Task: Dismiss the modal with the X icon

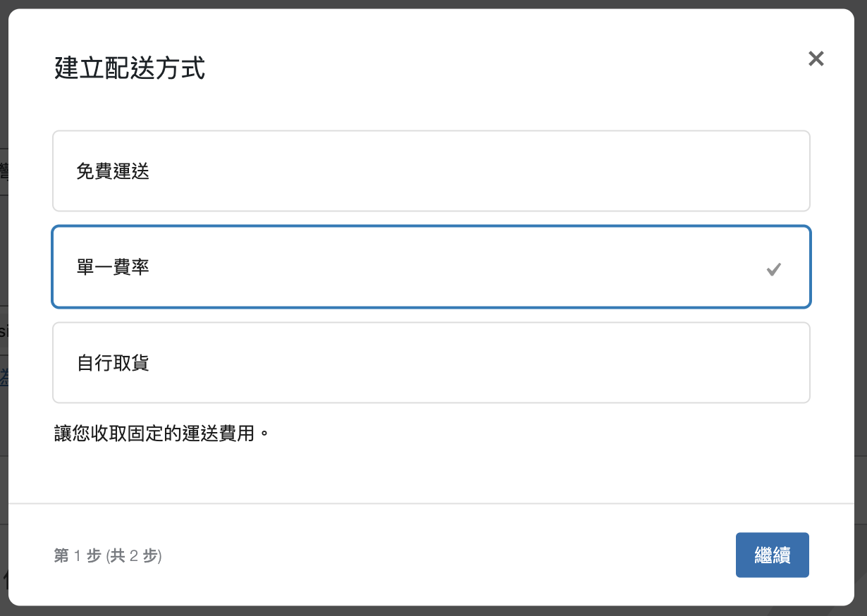Action: pyautogui.click(x=816, y=58)
